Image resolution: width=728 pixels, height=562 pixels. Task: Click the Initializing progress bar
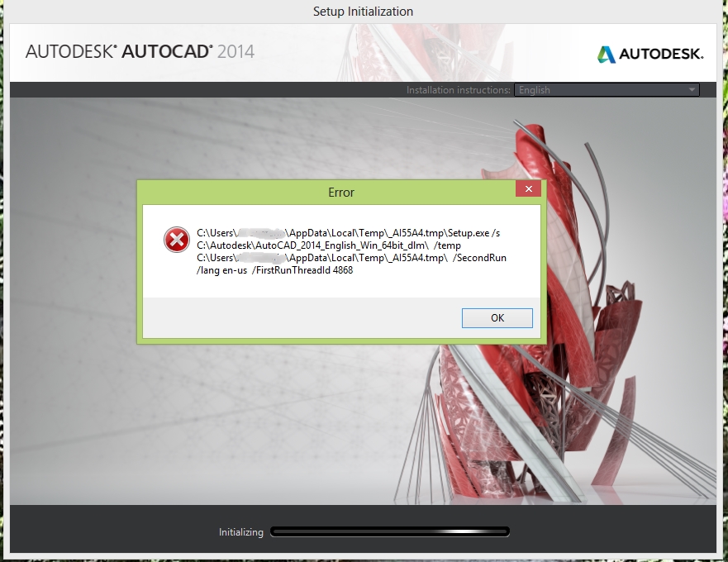click(x=390, y=531)
